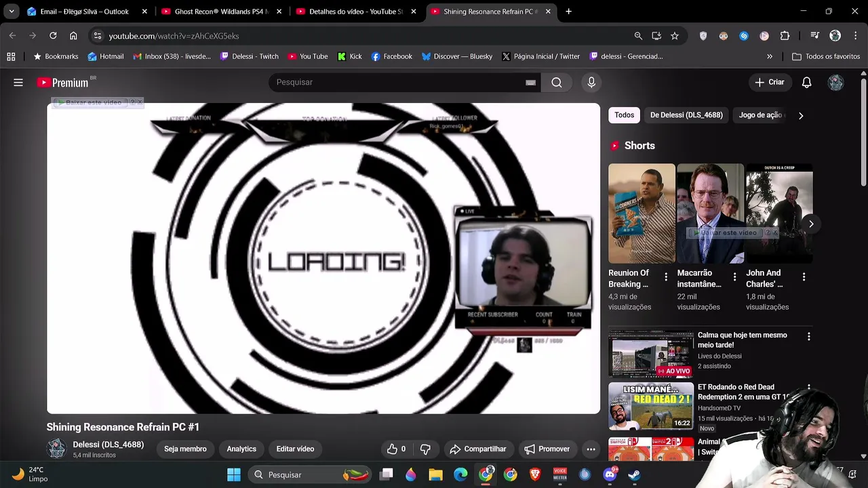The width and height of the screenshot is (868, 488).
Task: Open the zoom magnifier in address bar
Action: [x=638, y=36]
